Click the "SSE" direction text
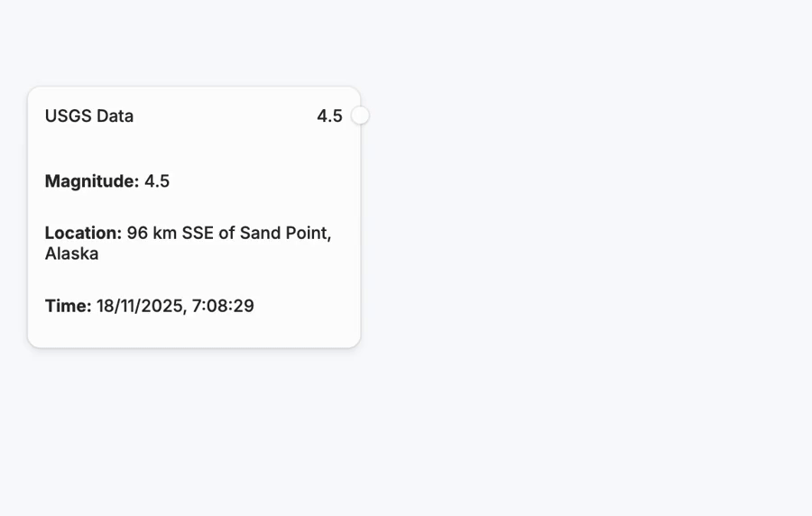 pos(198,233)
